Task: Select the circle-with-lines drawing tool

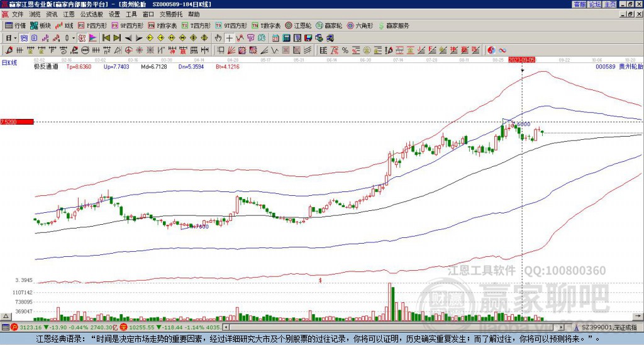Action: click(x=86, y=50)
